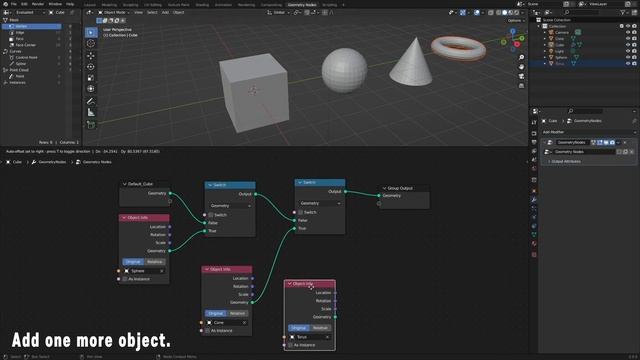This screenshot has height=360, width=640.
Task: Select the Transform tool in viewport toolbar
Action: pyautogui.click(x=91, y=89)
